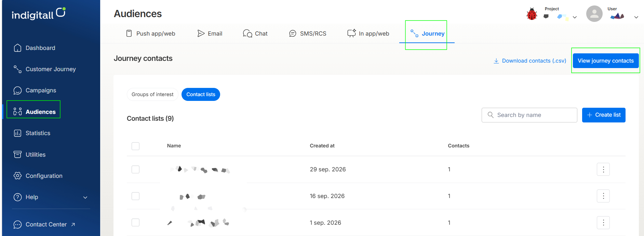Click the Statistics chart icon
Image resolution: width=644 pixels, height=236 pixels.
coord(17,133)
